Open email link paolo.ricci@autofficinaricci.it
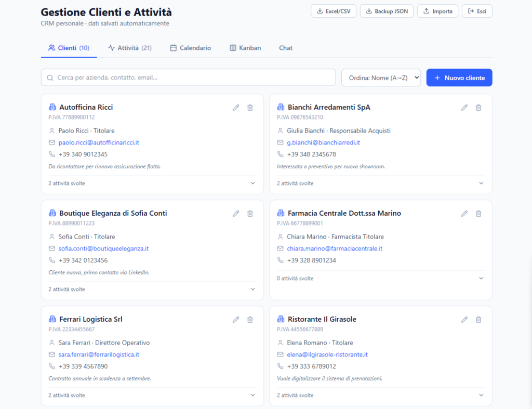The image size is (532, 409). coord(99,142)
